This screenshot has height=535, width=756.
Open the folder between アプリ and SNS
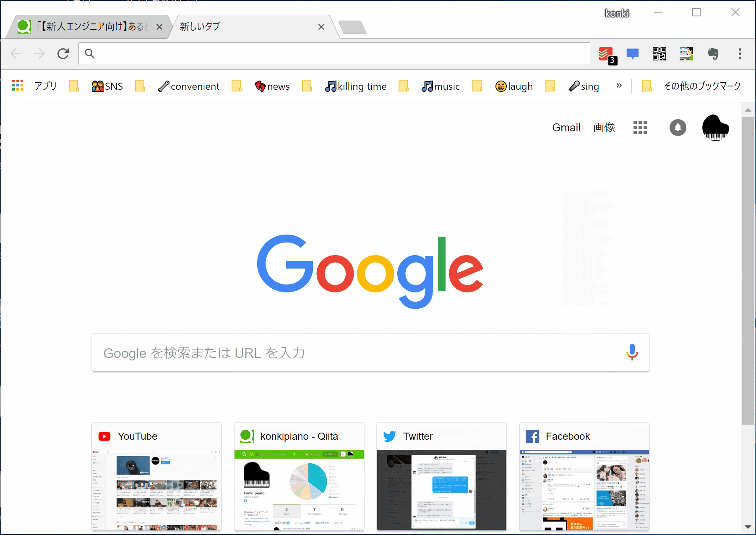point(74,86)
